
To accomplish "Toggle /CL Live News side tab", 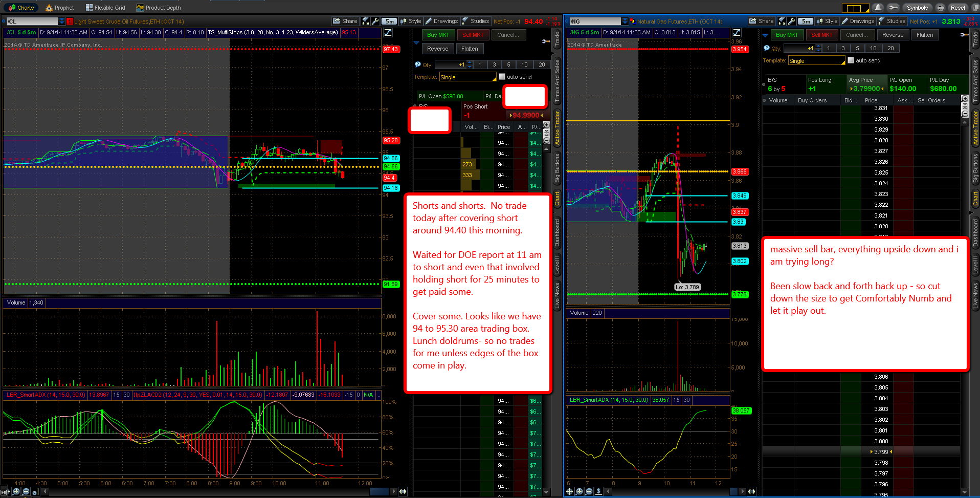I will (557, 295).
